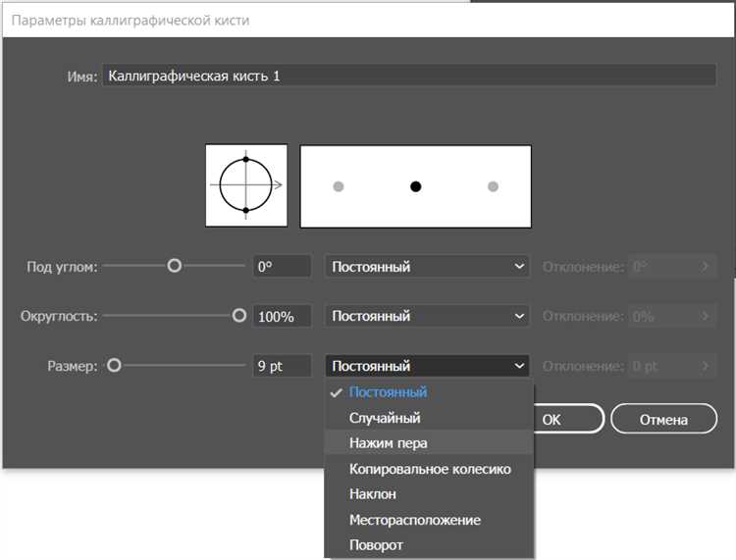Image resolution: width=736 pixels, height=560 pixels.
Task: Click the Имя brush name field
Action: point(409,76)
